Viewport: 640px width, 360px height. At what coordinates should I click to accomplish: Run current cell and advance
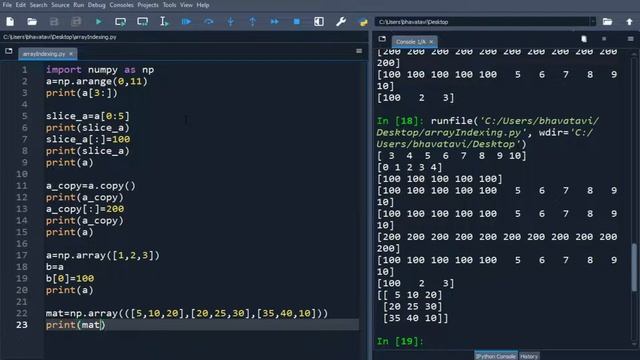click(x=142, y=22)
